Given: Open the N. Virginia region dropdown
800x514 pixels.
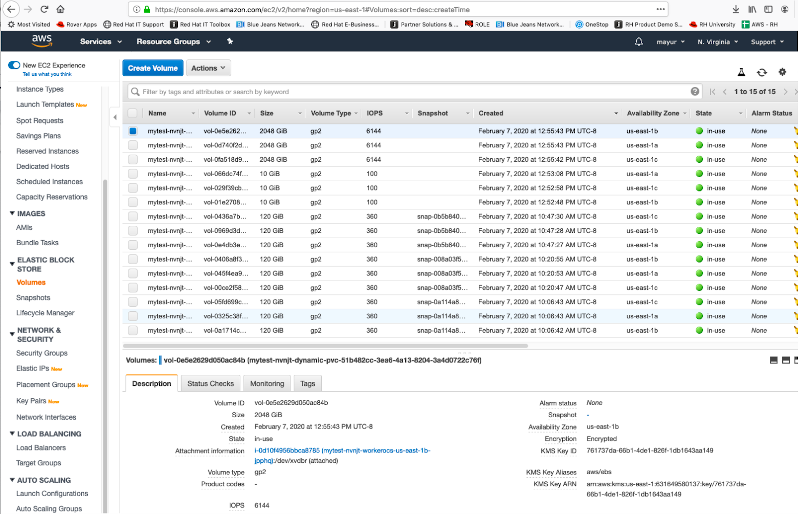Looking at the screenshot, I should point(717,42).
